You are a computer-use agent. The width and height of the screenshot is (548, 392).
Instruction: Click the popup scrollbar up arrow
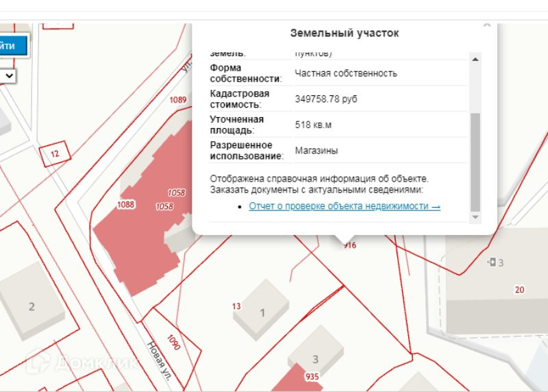(x=475, y=59)
